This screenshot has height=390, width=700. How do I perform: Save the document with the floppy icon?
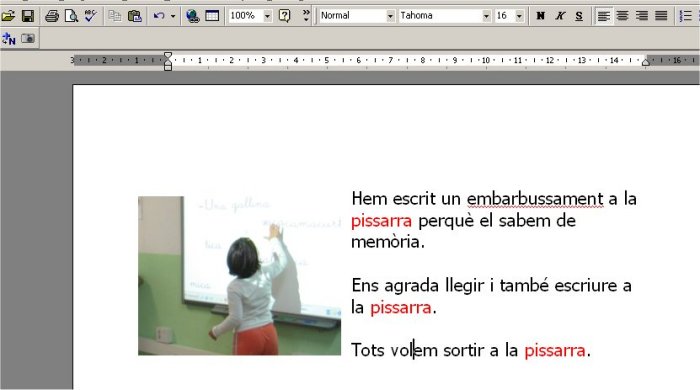pyautogui.click(x=28, y=16)
